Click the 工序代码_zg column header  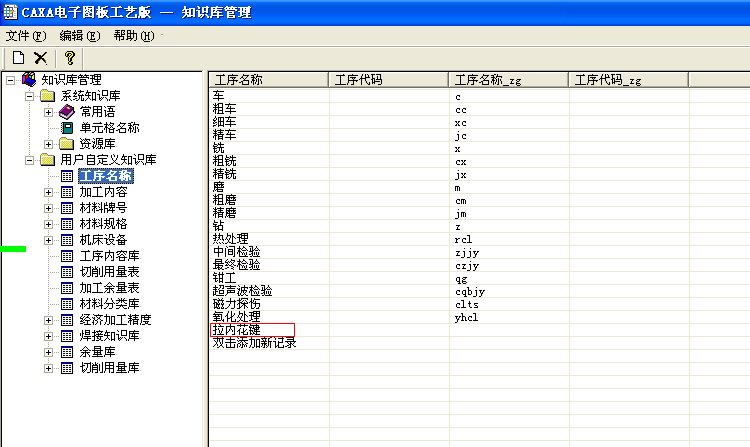click(x=629, y=80)
